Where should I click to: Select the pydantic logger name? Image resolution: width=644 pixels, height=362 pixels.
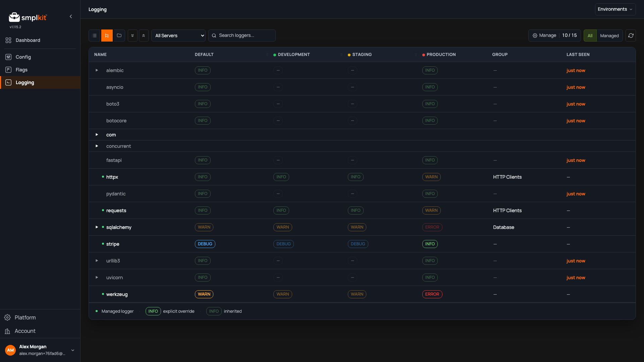point(116,194)
